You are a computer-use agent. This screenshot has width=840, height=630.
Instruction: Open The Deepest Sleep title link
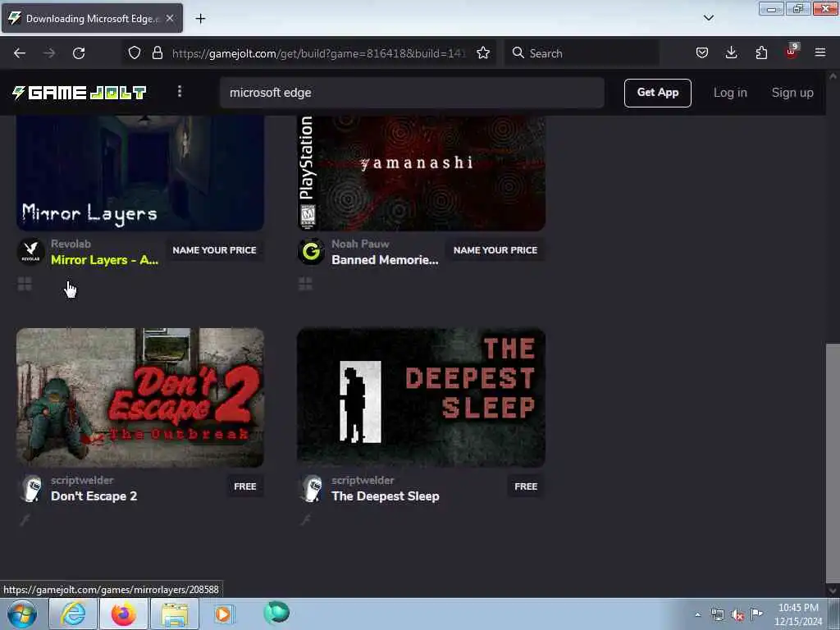[x=386, y=496]
